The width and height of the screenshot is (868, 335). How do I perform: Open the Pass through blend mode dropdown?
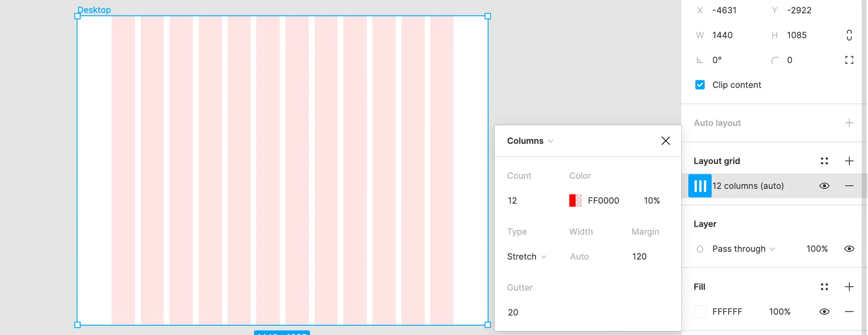(x=744, y=249)
